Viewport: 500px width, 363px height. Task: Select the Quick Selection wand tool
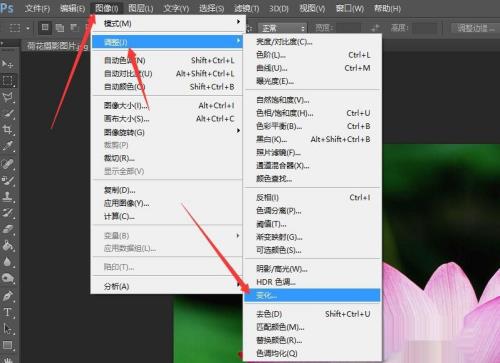[7, 113]
